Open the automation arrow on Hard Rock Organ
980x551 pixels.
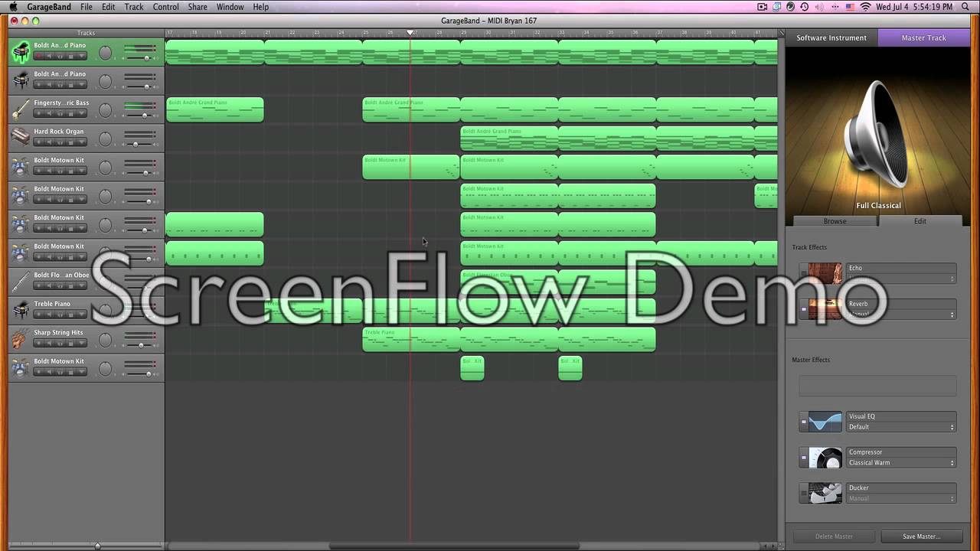[81, 142]
